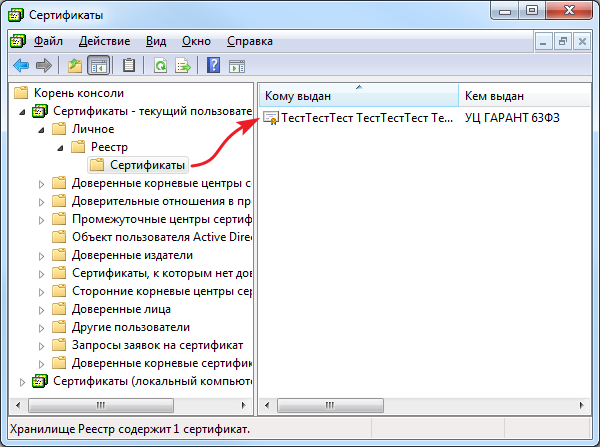Toggle the Show/Hide action pane icon
This screenshot has height=447, width=600.
point(237,66)
